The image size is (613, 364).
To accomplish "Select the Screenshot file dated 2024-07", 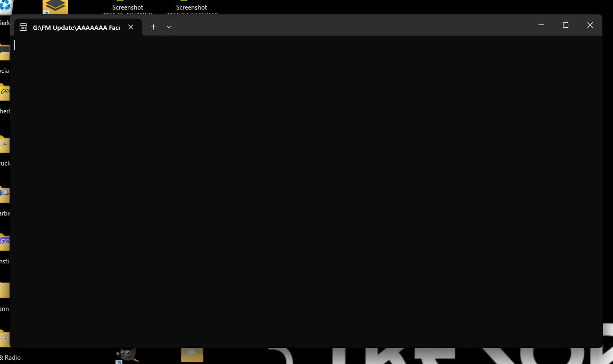I will [x=192, y=7].
